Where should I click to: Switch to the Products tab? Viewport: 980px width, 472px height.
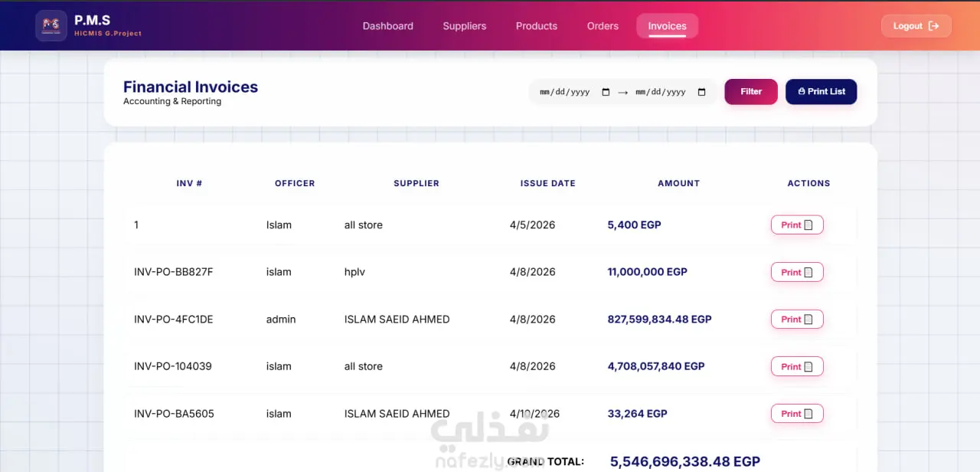point(537,26)
